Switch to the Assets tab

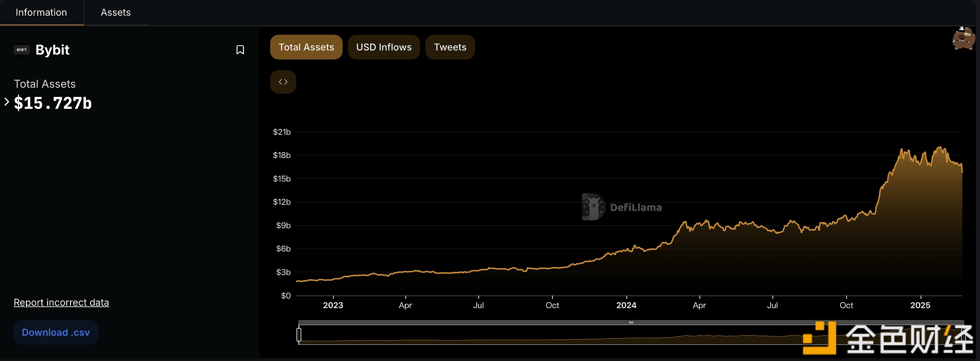pyautogui.click(x=116, y=13)
